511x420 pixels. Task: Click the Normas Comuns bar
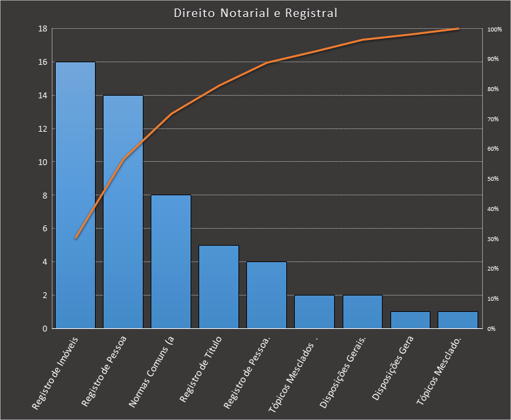pyautogui.click(x=171, y=262)
